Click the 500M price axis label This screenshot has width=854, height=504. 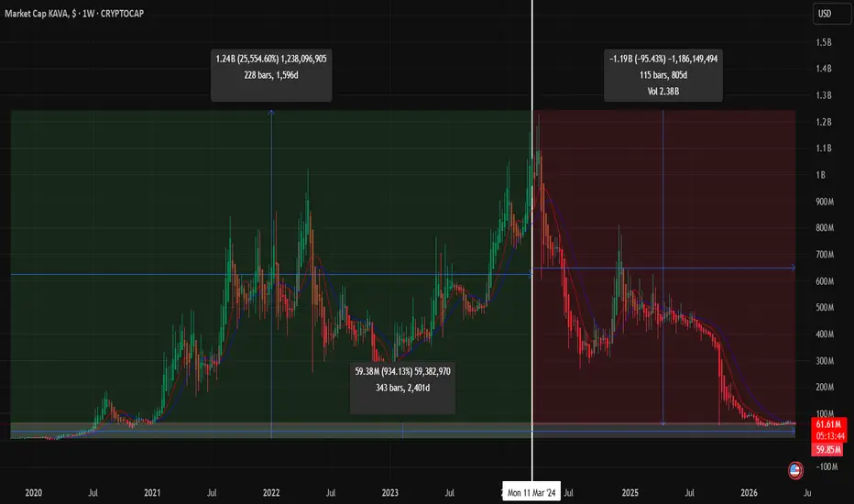[825, 307]
